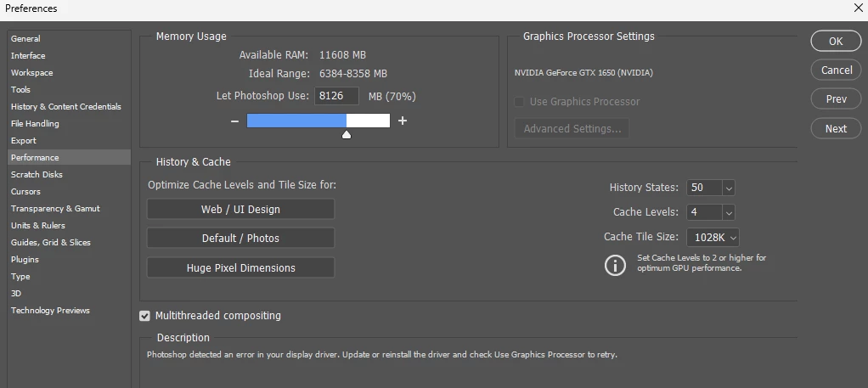This screenshot has height=388, width=868.
Task: Click the blue memory usage slider bar
Action: [296, 121]
